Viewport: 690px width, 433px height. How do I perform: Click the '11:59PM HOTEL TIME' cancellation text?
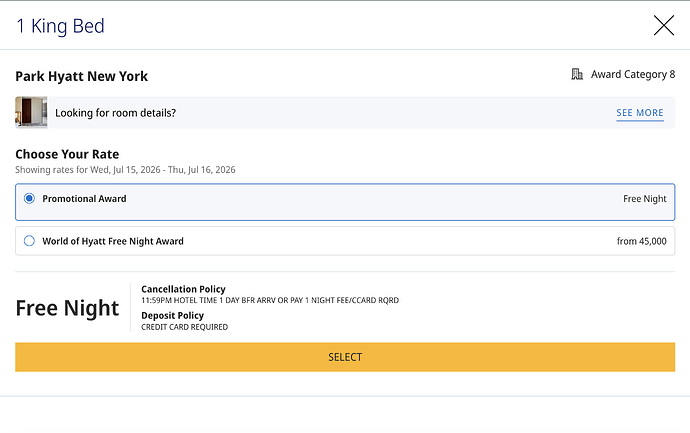click(x=270, y=300)
